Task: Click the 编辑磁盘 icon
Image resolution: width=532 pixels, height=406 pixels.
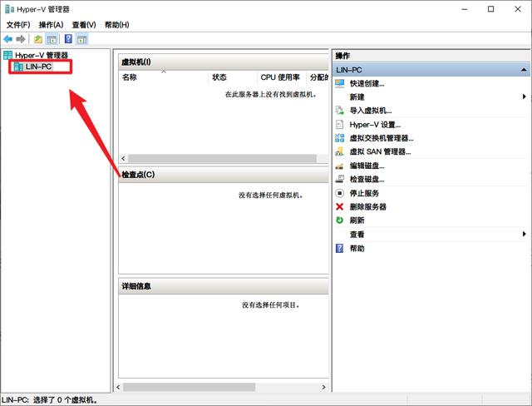Action: 340,166
